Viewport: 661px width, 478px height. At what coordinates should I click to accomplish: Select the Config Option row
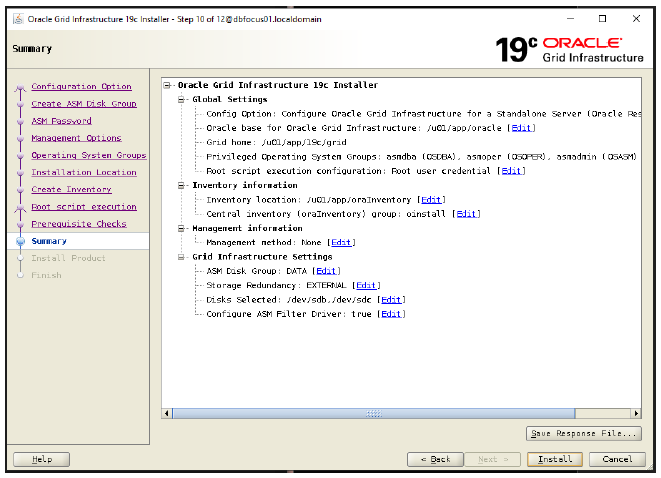coord(423,114)
